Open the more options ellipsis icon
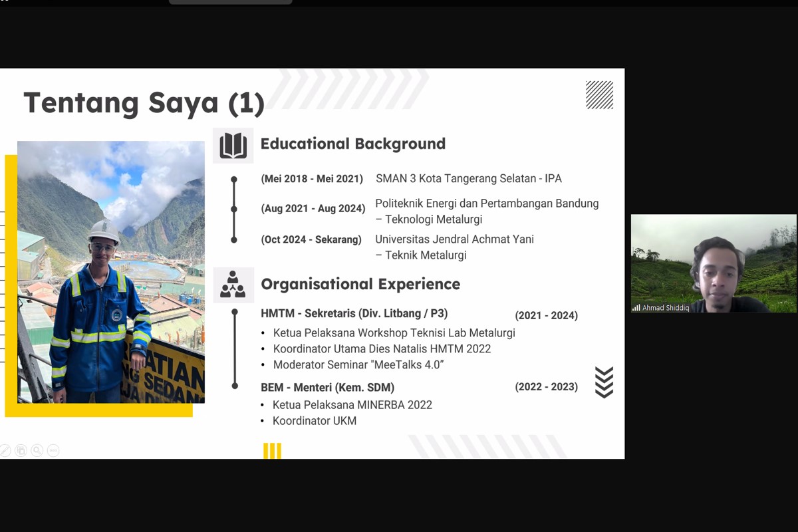Screen dimensions: 798x532 (x=53, y=450)
